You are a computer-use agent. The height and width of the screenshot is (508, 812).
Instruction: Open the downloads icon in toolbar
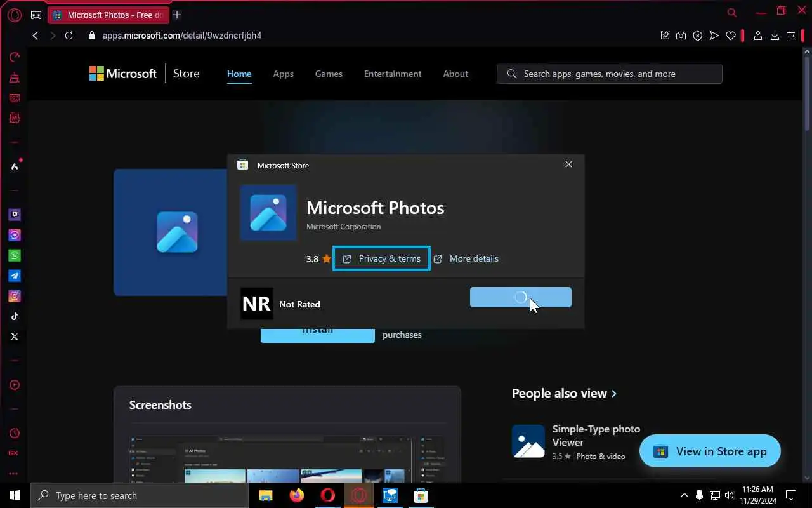click(775, 36)
